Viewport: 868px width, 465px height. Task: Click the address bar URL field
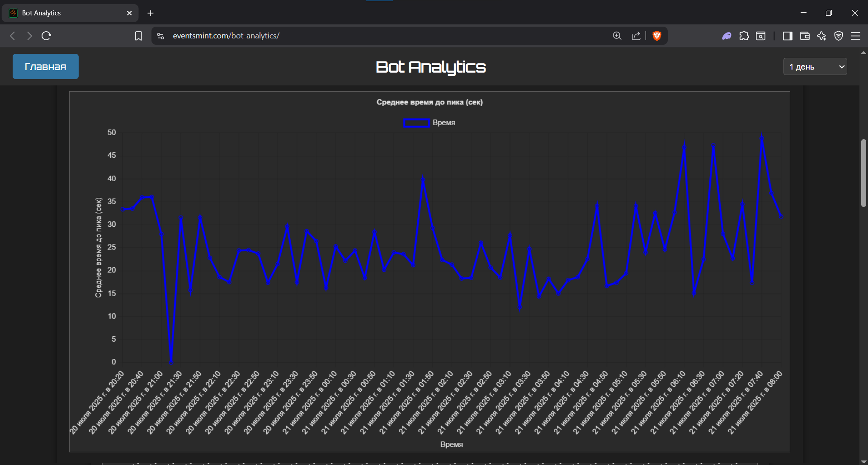(362, 36)
